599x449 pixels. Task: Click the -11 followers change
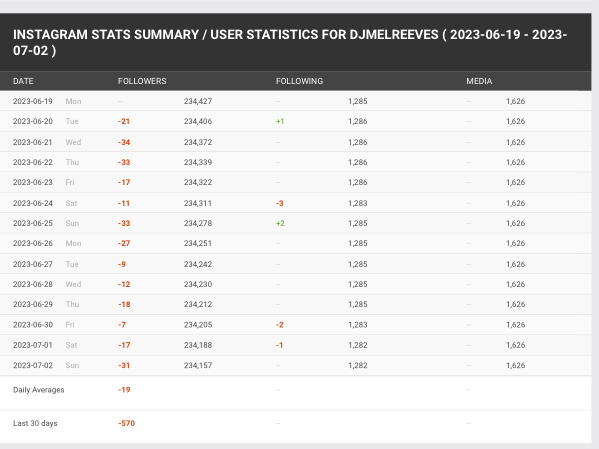pos(124,203)
